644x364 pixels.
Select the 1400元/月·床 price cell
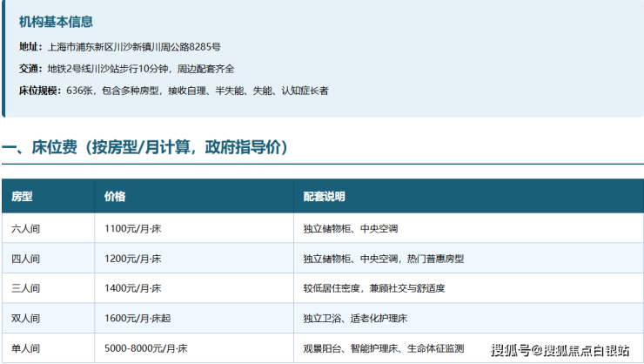pos(194,288)
